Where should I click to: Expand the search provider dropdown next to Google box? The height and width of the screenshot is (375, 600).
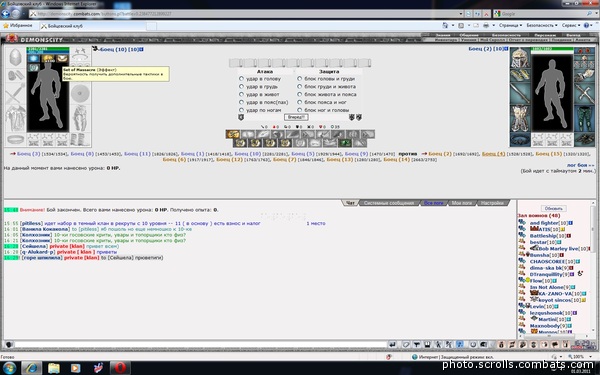pos(597,14)
